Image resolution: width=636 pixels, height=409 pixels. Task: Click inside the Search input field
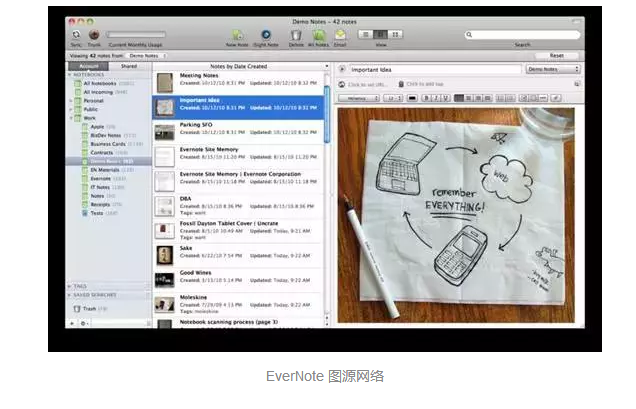point(522,35)
